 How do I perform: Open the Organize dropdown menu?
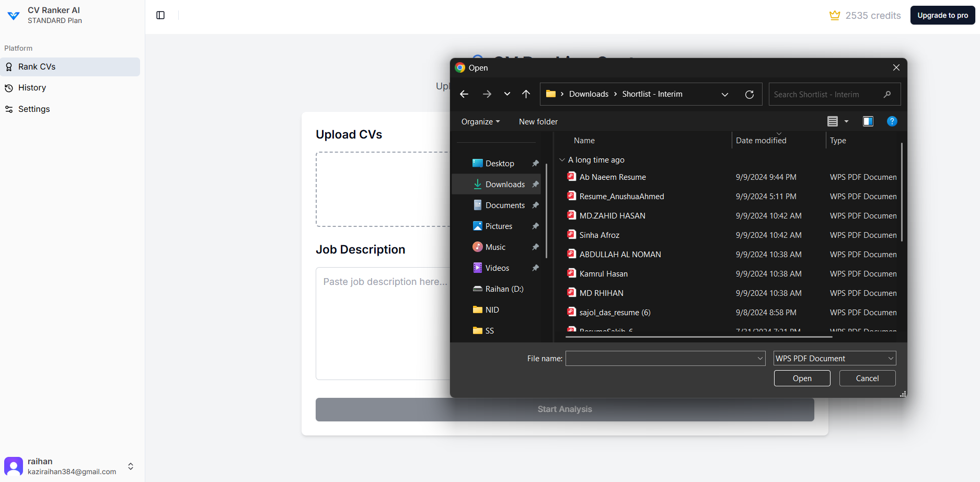pyautogui.click(x=480, y=121)
